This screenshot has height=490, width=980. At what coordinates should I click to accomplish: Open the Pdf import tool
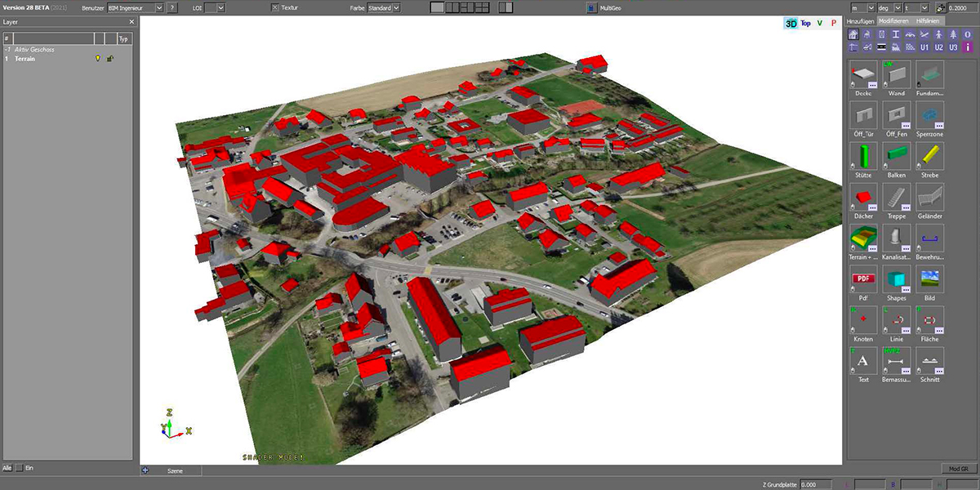862,278
